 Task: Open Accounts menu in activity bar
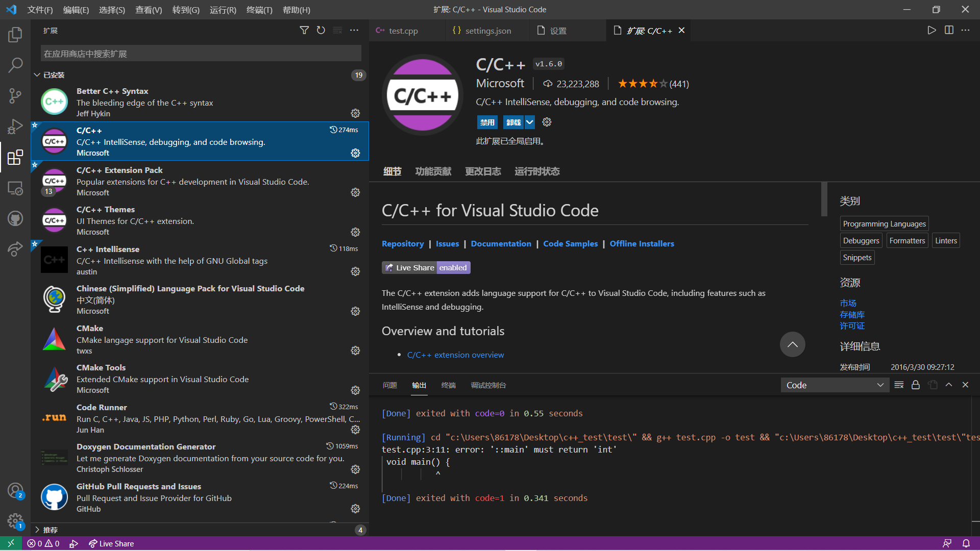[15, 491]
